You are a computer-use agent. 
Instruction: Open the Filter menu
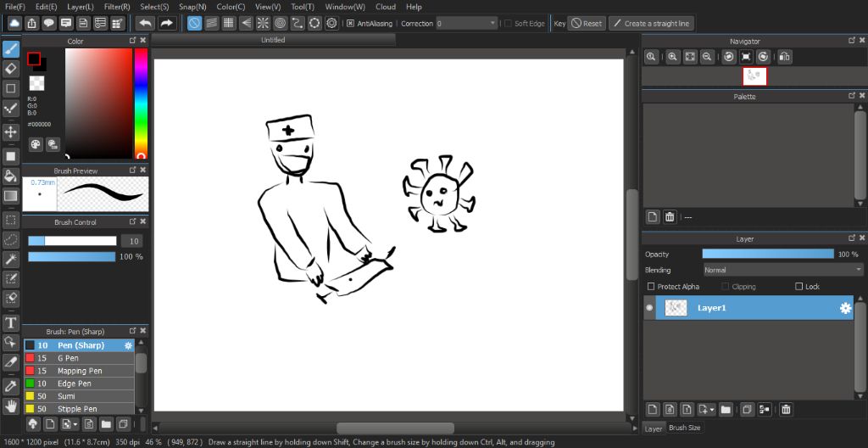tap(117, 7)
